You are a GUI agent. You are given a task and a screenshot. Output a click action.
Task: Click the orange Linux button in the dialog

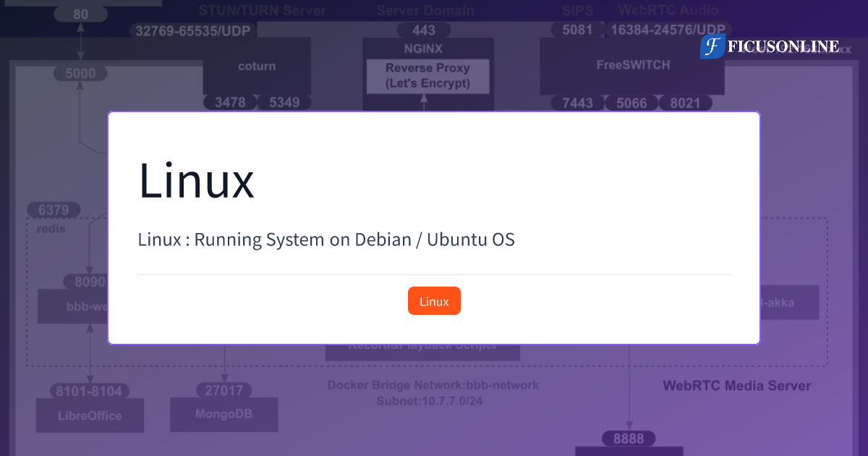tap(434, 300)
